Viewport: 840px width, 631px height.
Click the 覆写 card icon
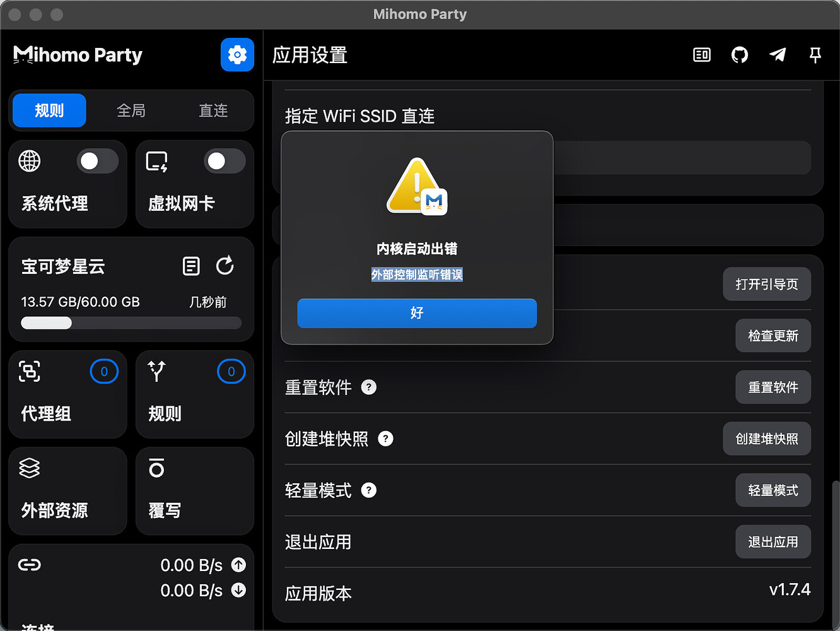[x=156, y=468]
